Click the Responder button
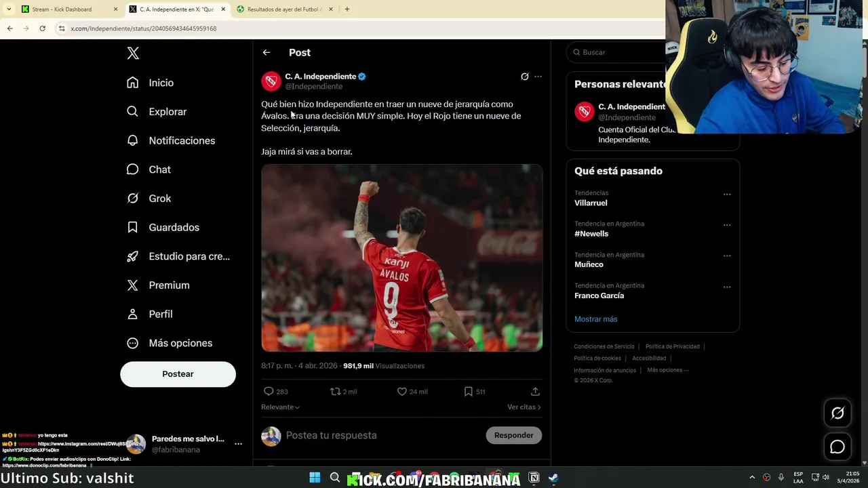This screenshot has width=868, height=488. [x=514, y=435]
